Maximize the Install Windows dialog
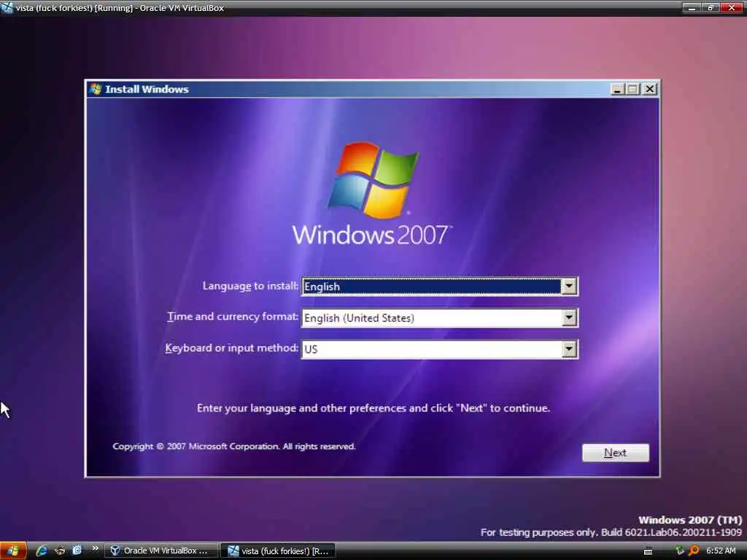Image resolution: width=747 pixels, height=560 pixels. click(633, 89)
